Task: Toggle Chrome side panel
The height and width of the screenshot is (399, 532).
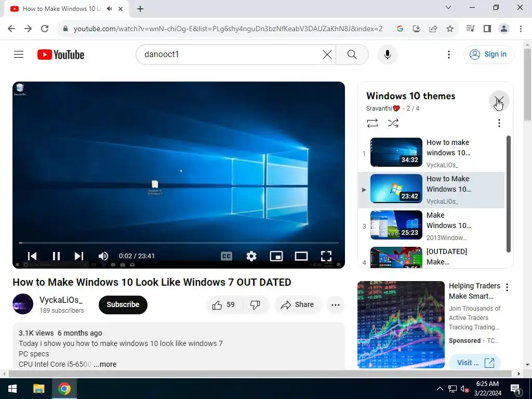Action: coord(487,29)
